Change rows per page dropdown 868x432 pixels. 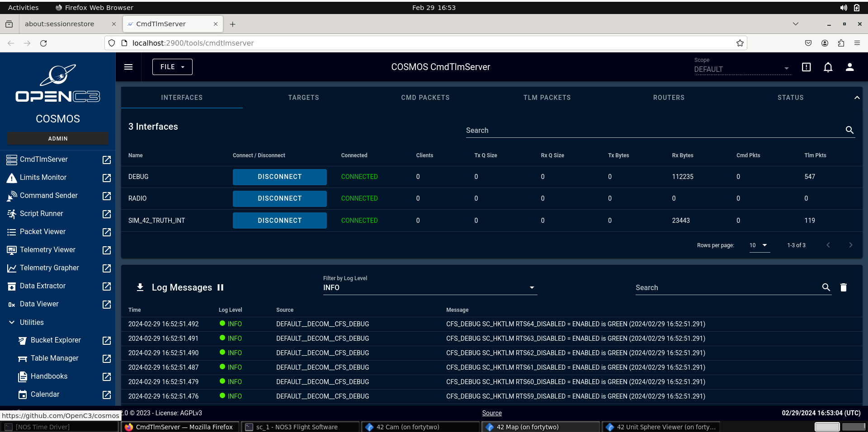[759, 245]
